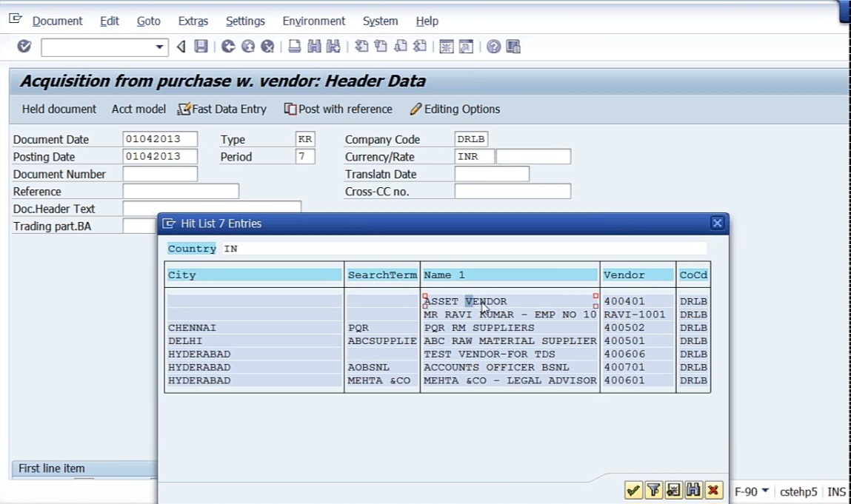Click the binoculars Find icon in Hit List

pos(693,491)
